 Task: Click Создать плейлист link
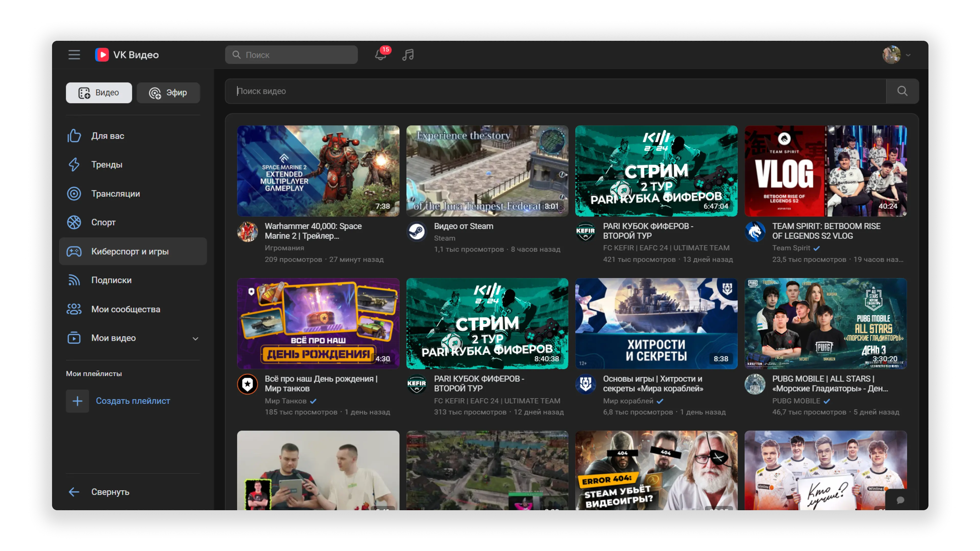click(x=133, y=401)
